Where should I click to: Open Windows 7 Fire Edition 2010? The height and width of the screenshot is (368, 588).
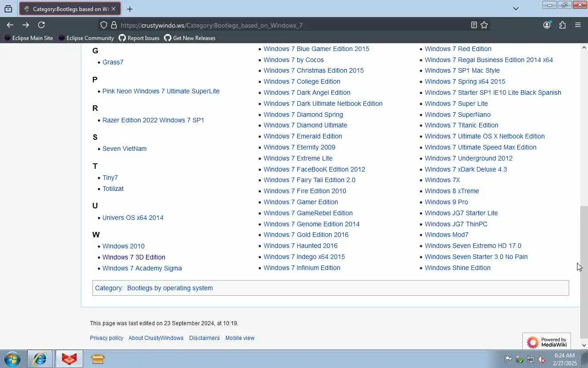305,191
